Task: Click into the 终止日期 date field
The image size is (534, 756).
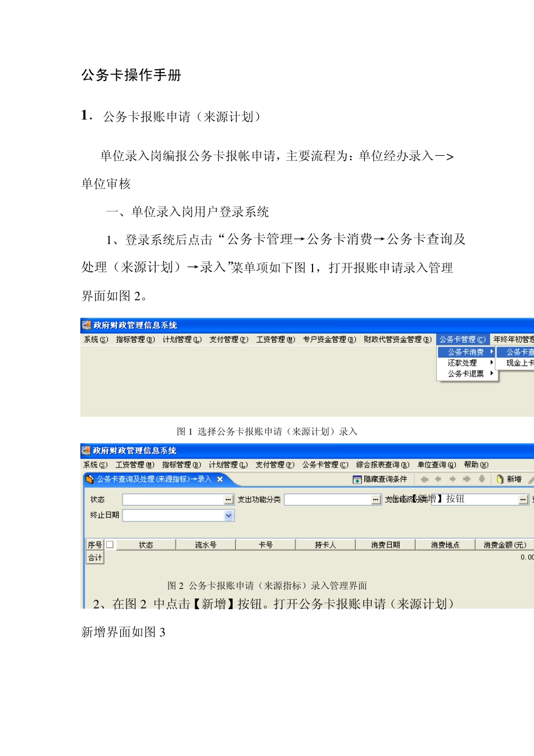Action: click(173, 515)
